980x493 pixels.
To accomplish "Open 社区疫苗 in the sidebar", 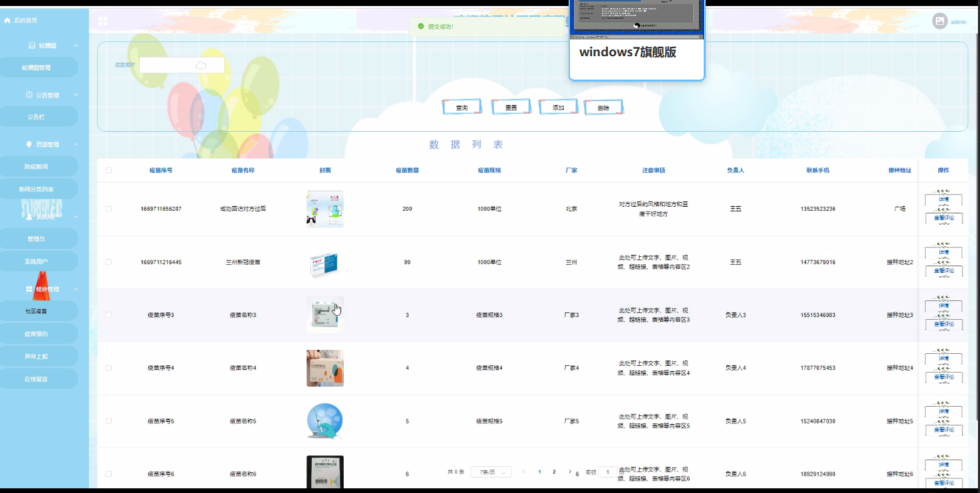I will click(x=39, y=311).
